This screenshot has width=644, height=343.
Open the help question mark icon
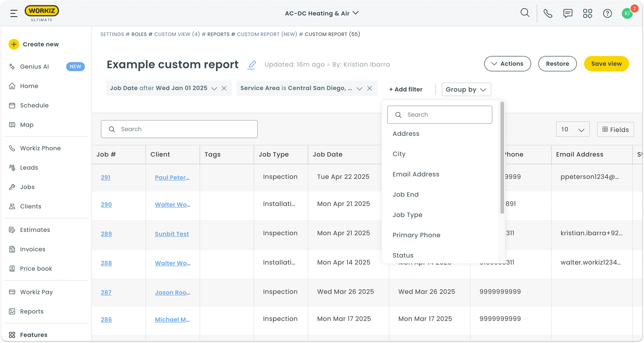click(x=607, y=13)
